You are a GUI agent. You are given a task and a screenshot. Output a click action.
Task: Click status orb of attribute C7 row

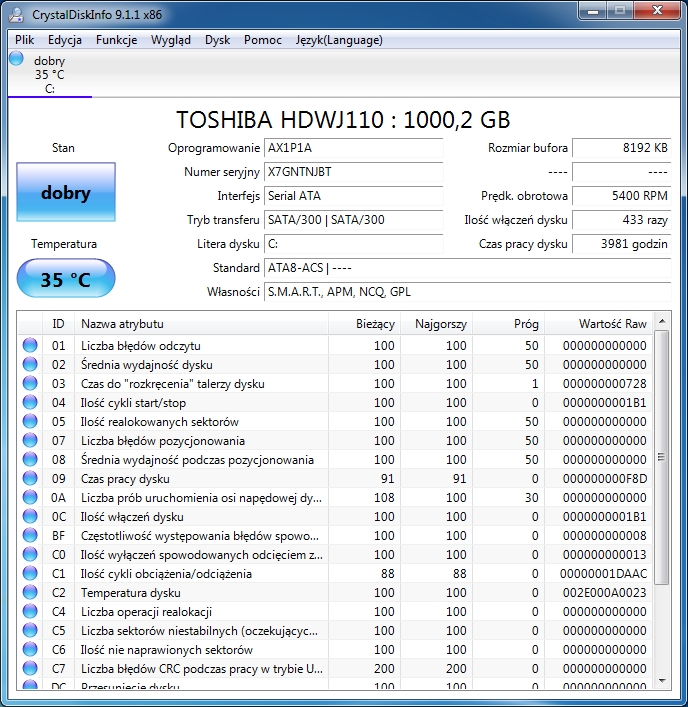(x=30, y=668)
